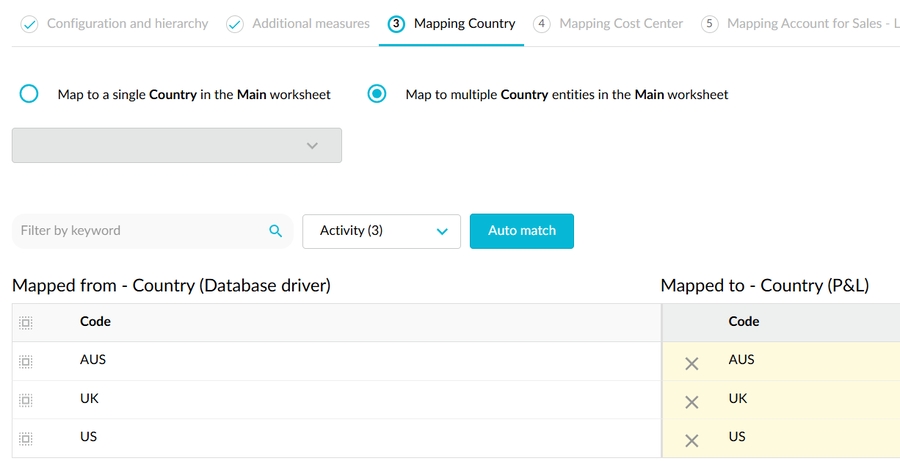Select Map to a single Country option
This screenshot has height=461, width=900.
pos(29,94)
